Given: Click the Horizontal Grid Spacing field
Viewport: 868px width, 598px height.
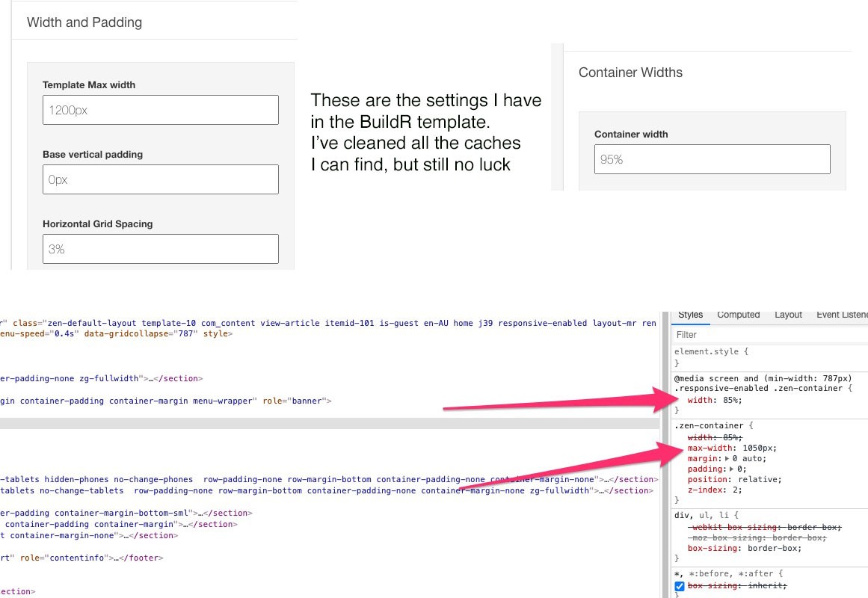Looking at the screenshot, I should coord(161,249).
